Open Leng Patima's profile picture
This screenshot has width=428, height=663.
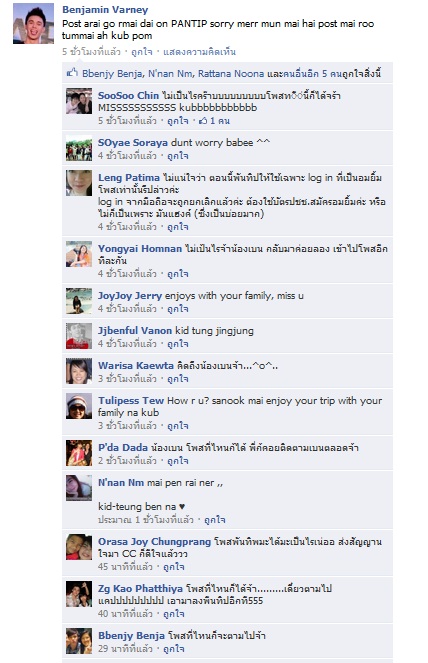[x=79, y=183]
